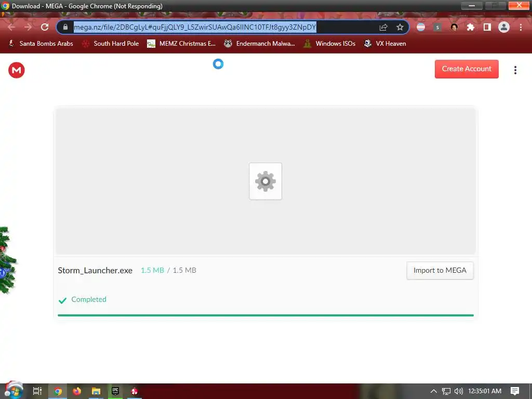Viewport: 532px width, 399px height.
Task: Open Task View in the taskbar
Action: 37,391
